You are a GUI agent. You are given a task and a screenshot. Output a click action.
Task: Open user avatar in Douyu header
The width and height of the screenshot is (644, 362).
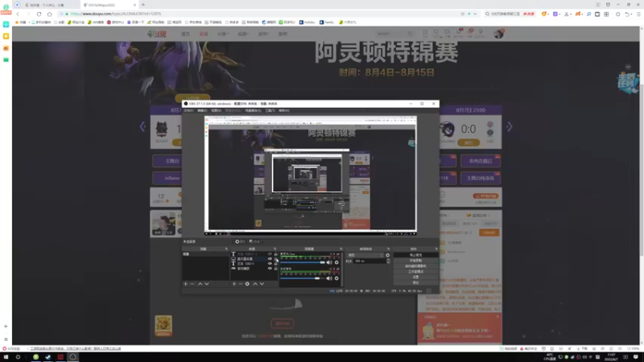click(498, 34)
